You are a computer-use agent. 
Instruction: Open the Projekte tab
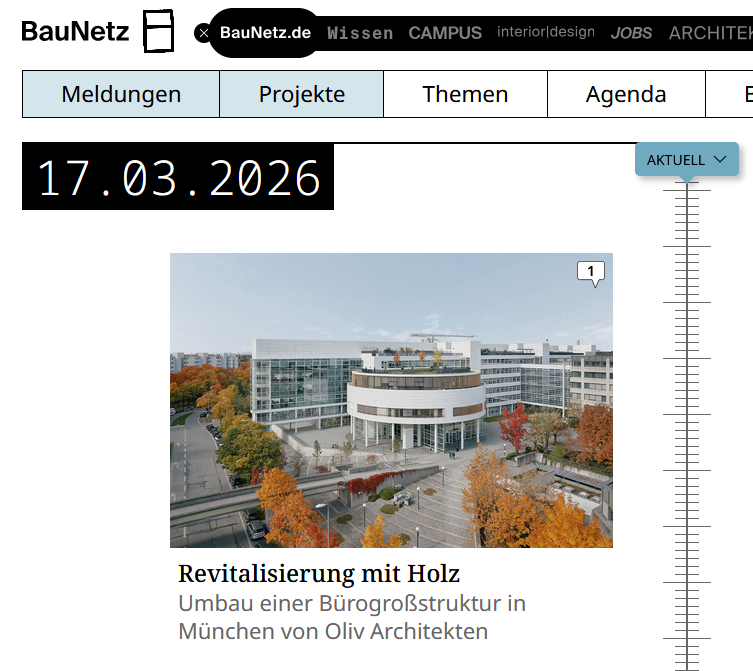302,94
